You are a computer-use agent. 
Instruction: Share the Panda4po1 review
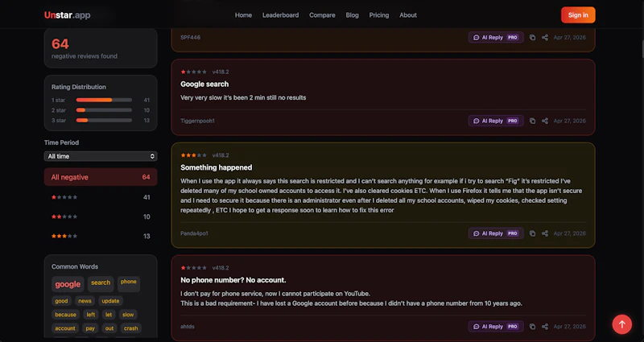pos(545,233)
